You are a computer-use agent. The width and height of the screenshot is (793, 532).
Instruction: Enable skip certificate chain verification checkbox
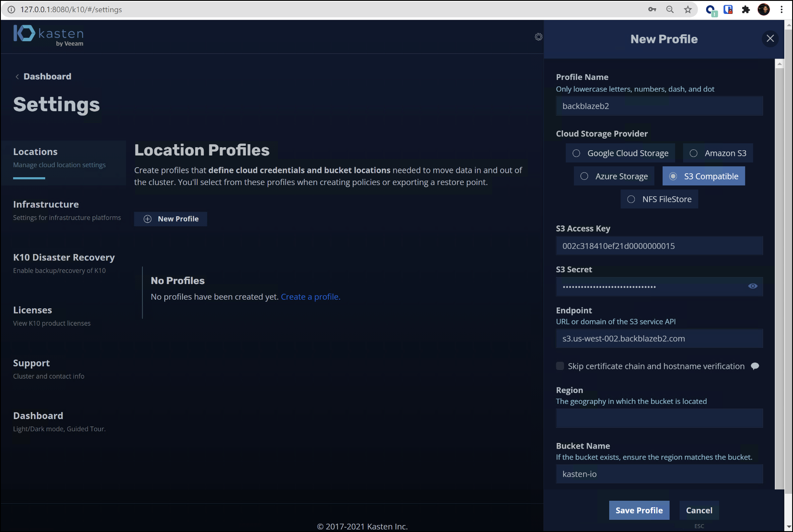tap(560, 366)
